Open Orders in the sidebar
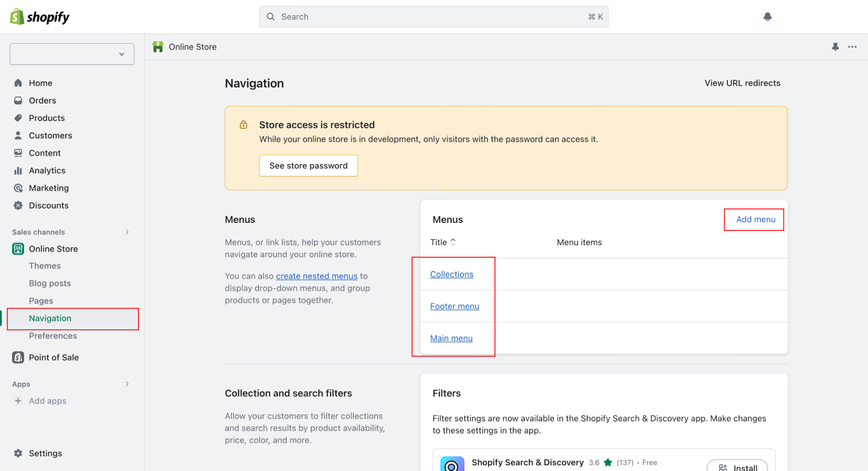The width and height of the screenshot is (868, 471). 42,101
